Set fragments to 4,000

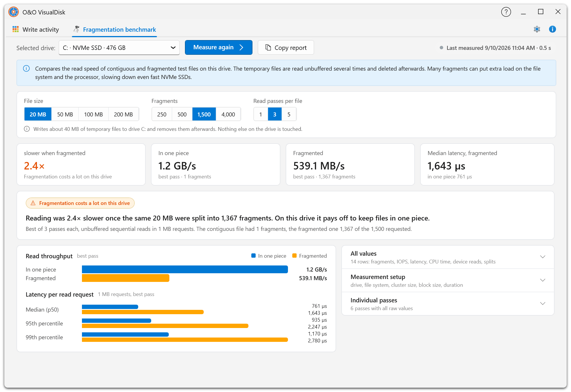click(228, 114)
